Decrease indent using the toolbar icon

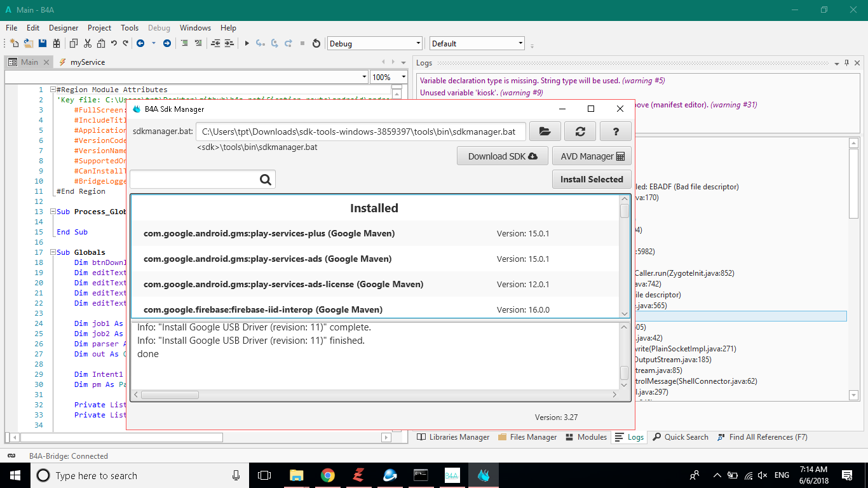coord(215,43)
